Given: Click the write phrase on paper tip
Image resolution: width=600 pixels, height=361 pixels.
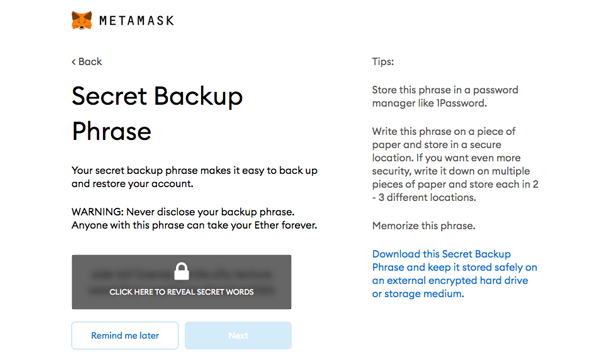Looking at the screenshot, I should tap(455, 164).
